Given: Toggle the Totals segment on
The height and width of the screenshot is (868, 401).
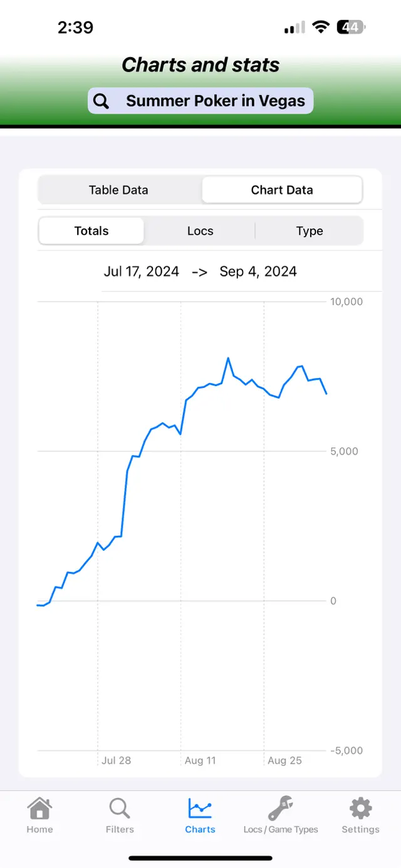Looking at the screenshot, I should pos(91,231).
